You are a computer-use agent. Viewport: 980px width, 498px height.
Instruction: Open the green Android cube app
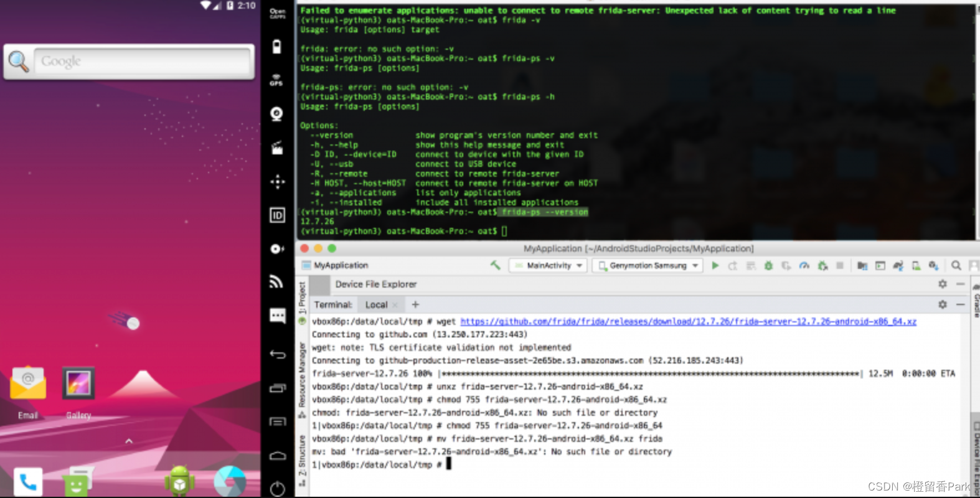[180, 481]
